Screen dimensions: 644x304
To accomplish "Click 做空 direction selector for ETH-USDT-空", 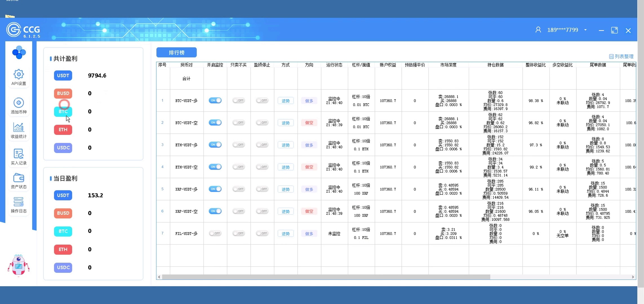I will (309, 167).
